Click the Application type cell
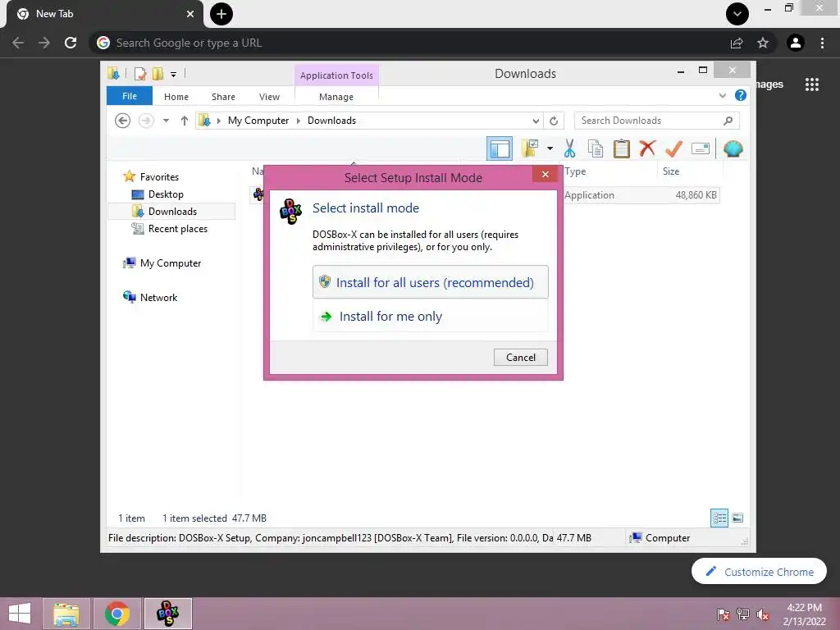The width and height of the screenshot is (840, 630). (x=589, y=195)
